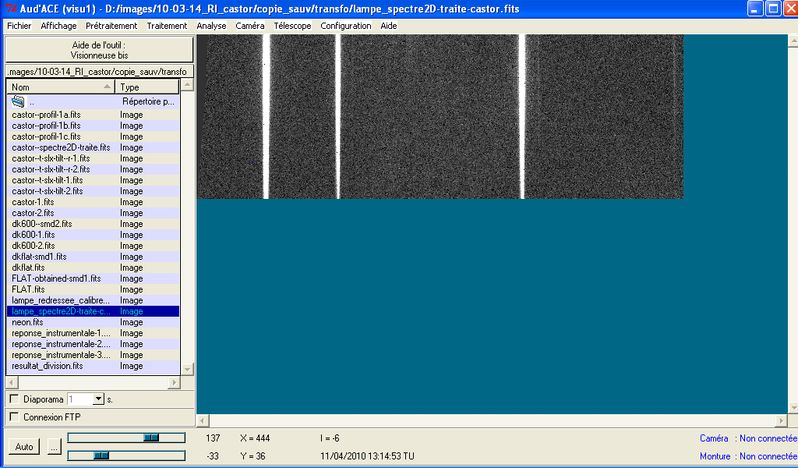Select highlighted lampe_spectre2D-traite file

[x=93, y=311]
